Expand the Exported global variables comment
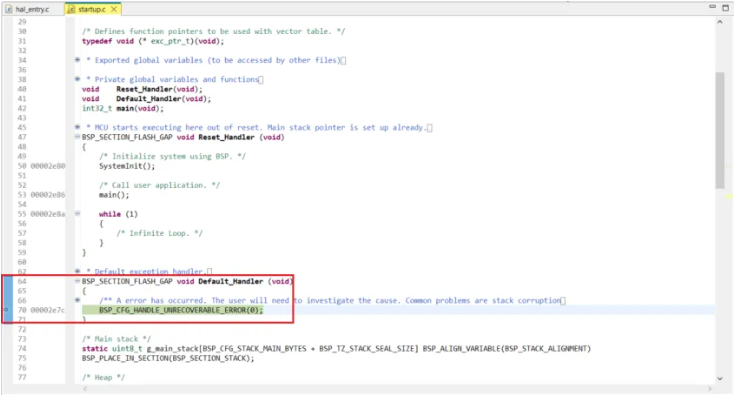735x395 pixels. point(77,60)
